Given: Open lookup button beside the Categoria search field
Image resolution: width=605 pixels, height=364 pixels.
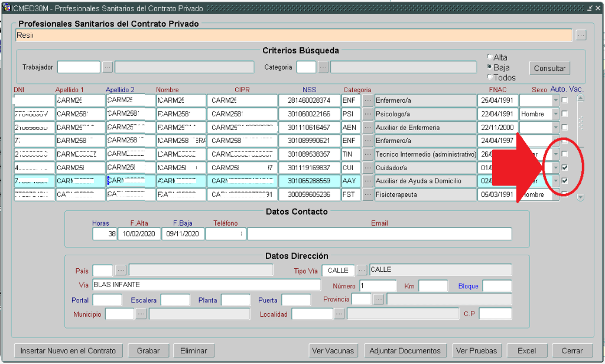Looking at the screenshot, I should click(323, 67).
